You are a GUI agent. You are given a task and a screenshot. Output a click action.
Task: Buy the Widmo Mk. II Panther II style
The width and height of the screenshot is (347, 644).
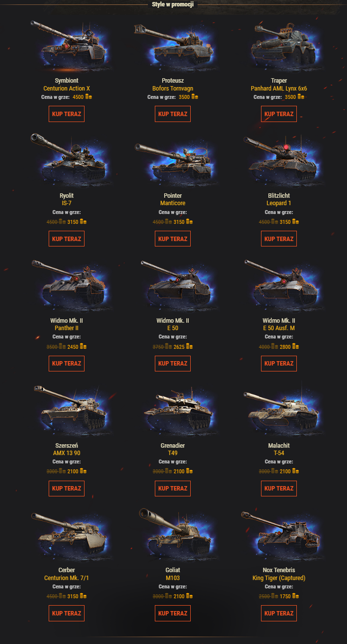[x=67, y=364]
